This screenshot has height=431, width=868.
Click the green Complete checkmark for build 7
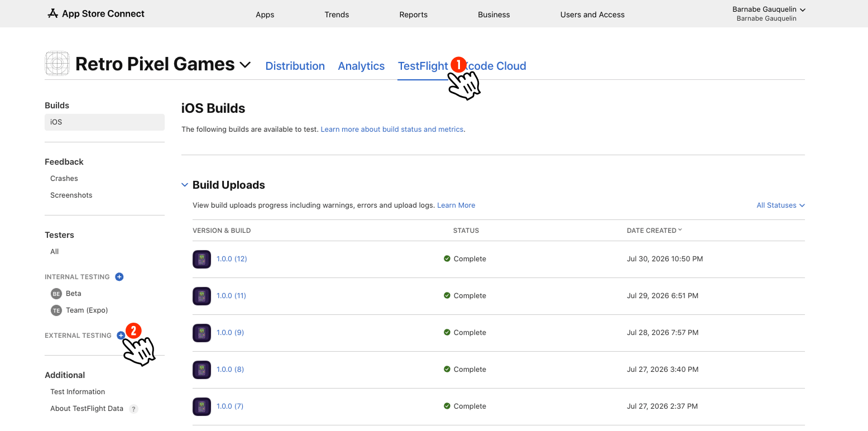pos(447,406)
